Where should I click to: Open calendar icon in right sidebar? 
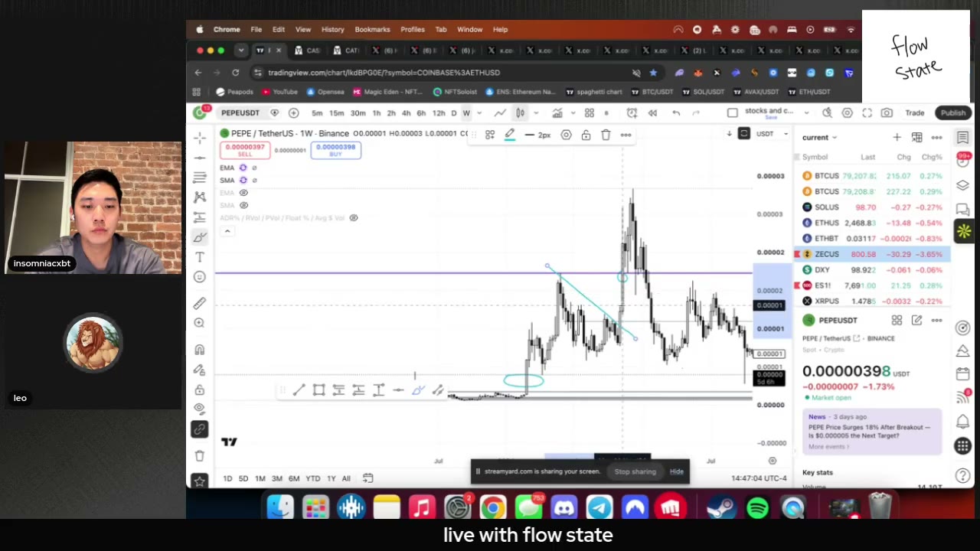pyautogui.click(x=963, y=374)
